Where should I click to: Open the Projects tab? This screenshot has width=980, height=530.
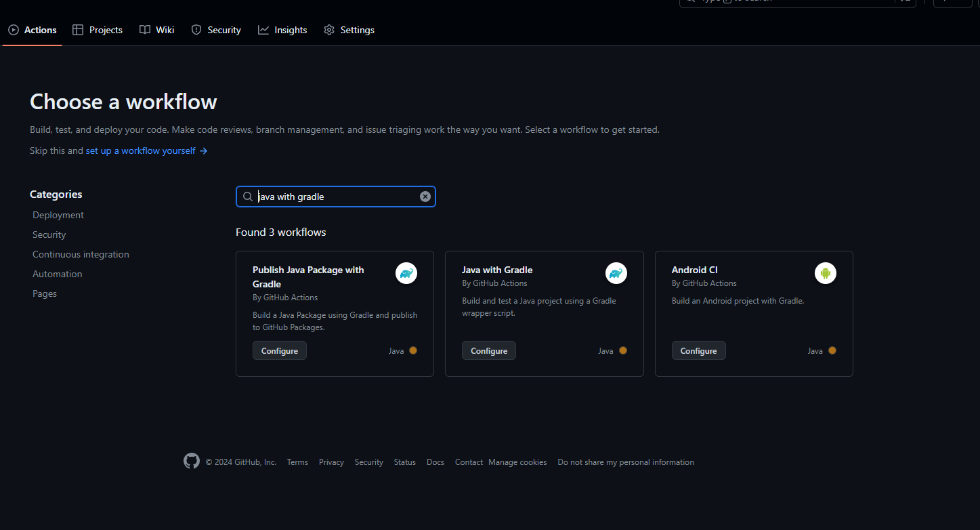tap(98, 30)
